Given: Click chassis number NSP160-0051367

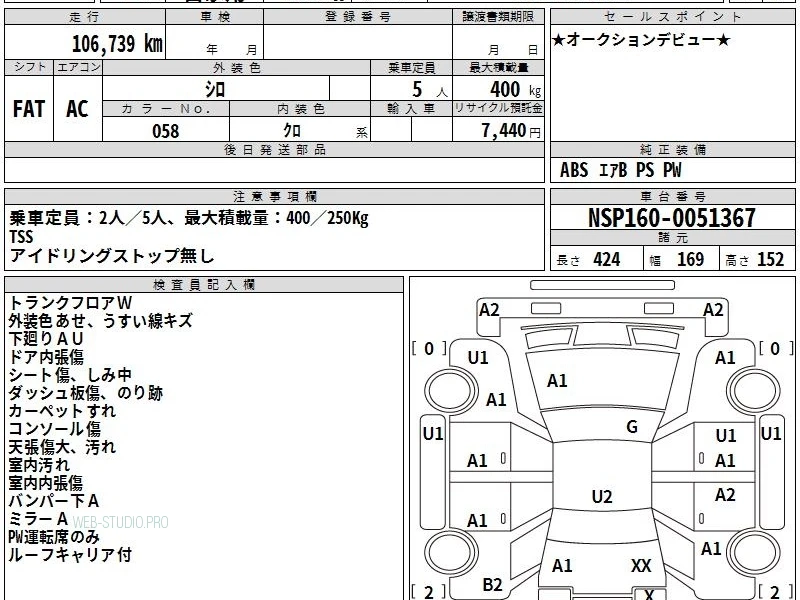Looking at the screenshot, I should tap(672, 218).
